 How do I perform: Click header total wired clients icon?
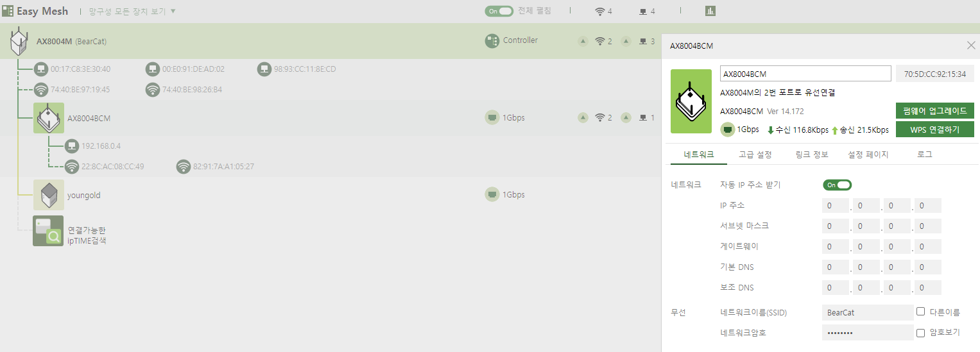(643, 12)
